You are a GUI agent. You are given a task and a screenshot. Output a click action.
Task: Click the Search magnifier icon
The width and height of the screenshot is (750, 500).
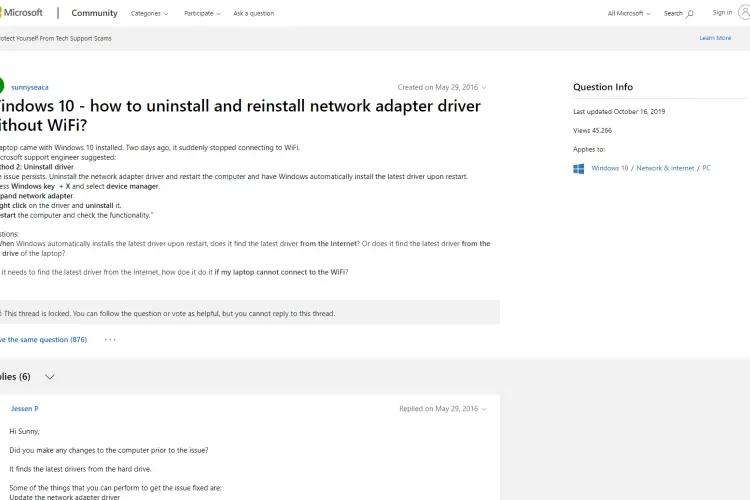click(690, 13)
